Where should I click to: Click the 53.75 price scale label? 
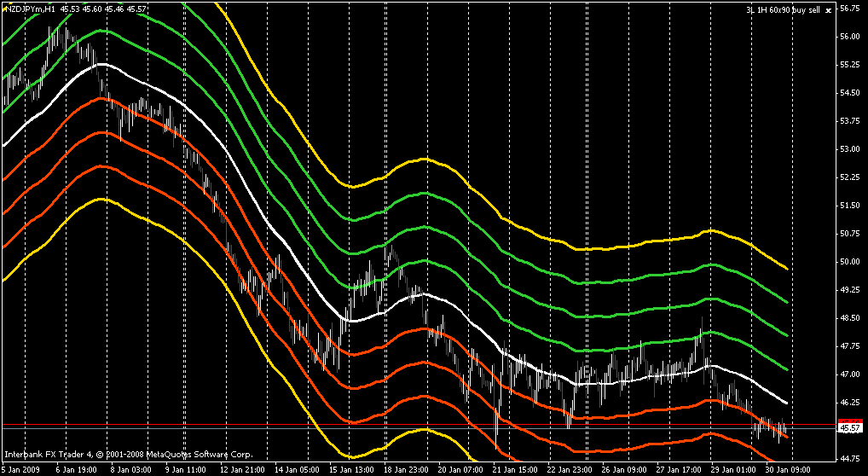click(x=850, y=121)
